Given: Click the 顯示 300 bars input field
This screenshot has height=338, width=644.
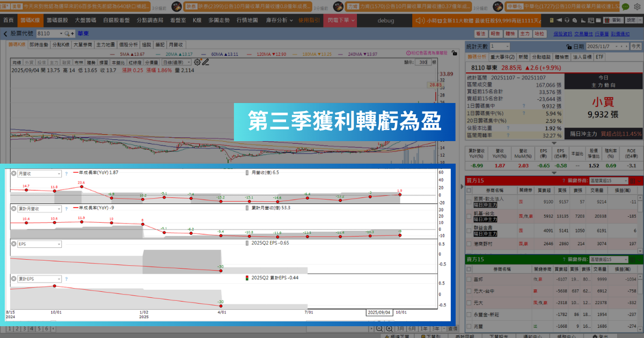Looking at the screenshot, I should (x=423, y=62).
